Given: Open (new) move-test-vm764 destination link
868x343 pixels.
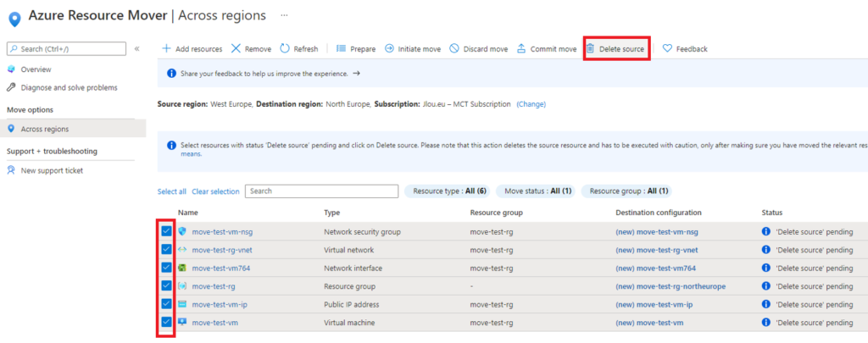Looking at the screenshot, I should point(655,268).
